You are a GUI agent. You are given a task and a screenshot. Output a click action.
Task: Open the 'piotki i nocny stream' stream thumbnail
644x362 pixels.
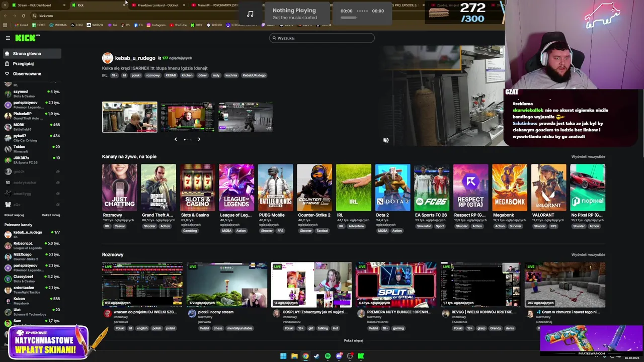(227, 285)
